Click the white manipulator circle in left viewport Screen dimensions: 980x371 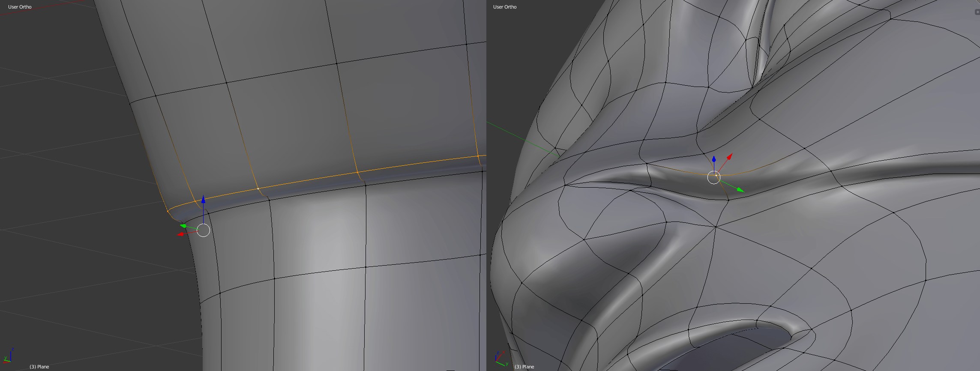pos(204,230)
